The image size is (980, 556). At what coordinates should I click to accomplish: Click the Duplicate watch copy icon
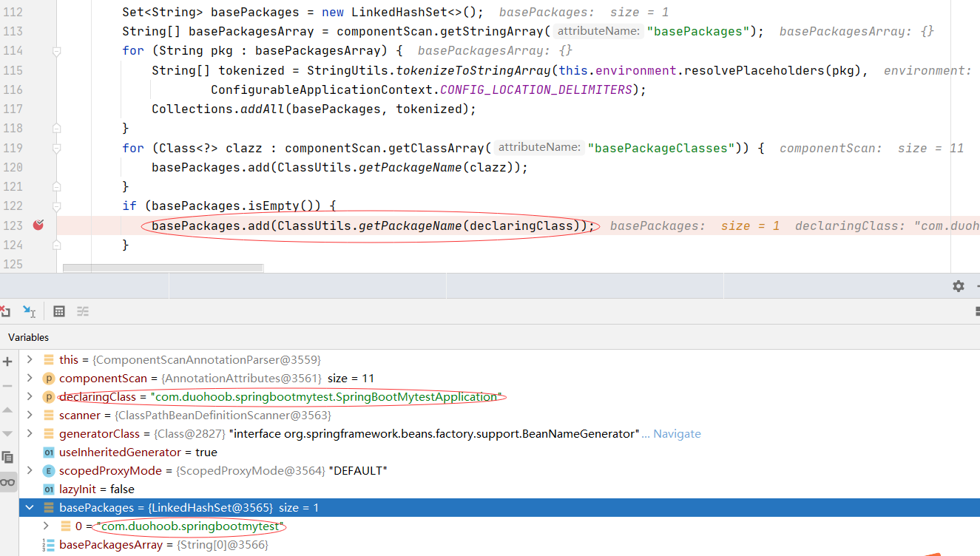coord(7,457)
